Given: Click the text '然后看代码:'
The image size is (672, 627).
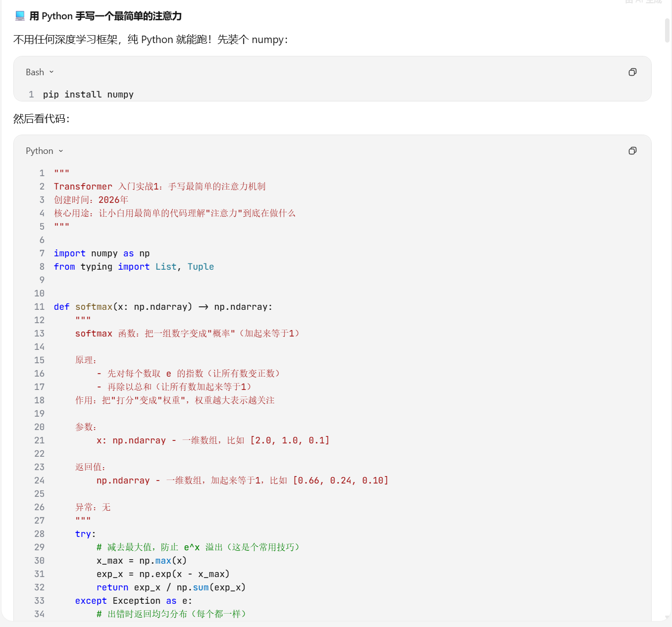Looking at the screenshot, I should (42, 119).
